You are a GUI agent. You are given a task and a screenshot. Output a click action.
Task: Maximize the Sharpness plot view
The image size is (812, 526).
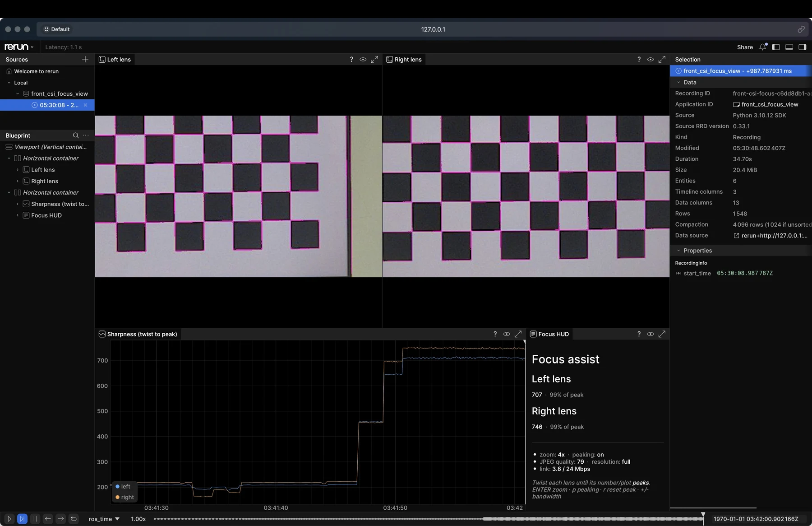coord(518,334)
